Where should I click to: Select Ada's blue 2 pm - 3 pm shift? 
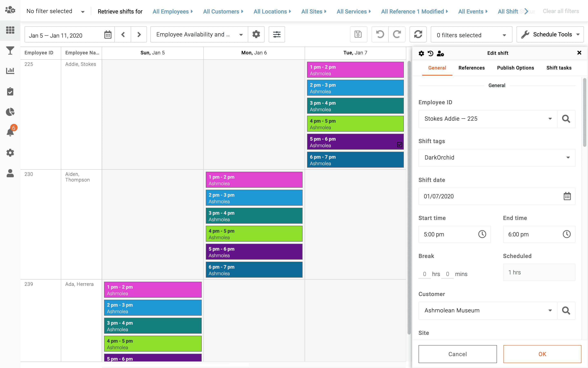[153, 308]
